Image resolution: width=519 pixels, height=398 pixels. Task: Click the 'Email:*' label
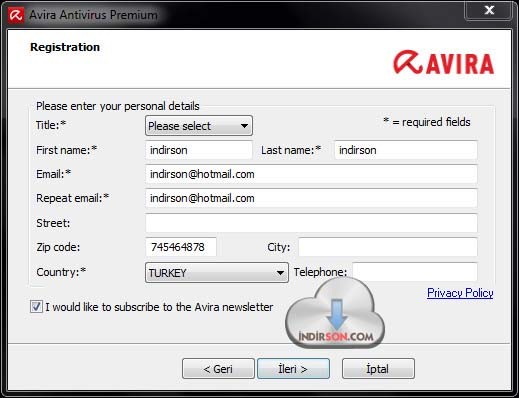point(53,174)
